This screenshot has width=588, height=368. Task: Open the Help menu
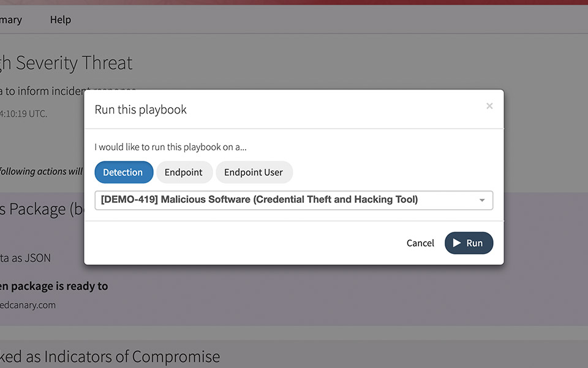[x=61, y=20]
